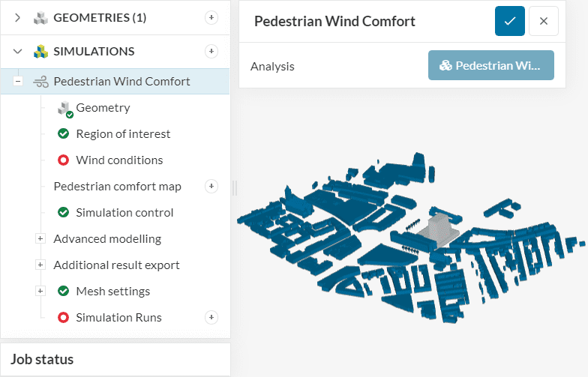Click the wind icon beside Pedestrian Wind Comfort
Image resolution: width=588 pixels, height=377 pixels.
click(40, 82)
